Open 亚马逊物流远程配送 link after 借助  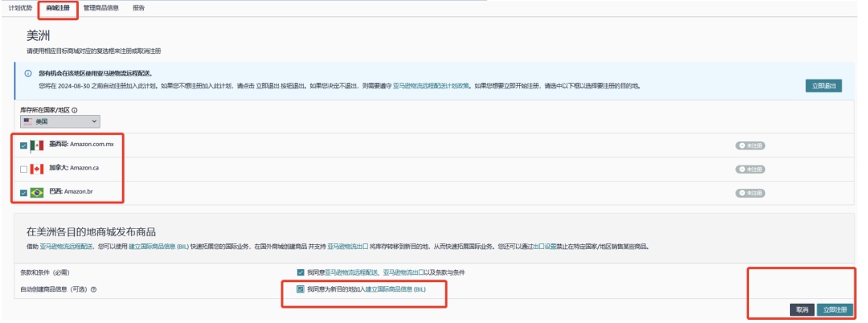pos(67,246)
